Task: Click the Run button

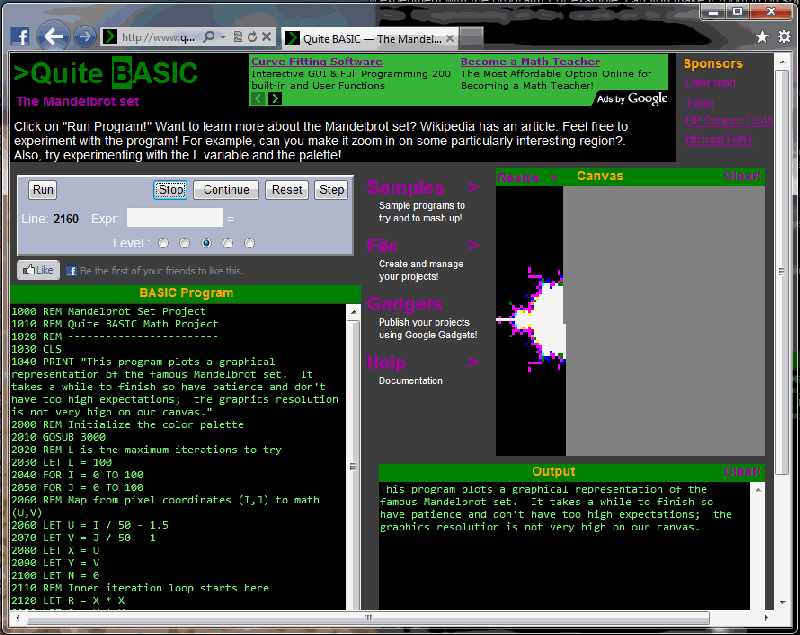Action: (x=43, y=190)
